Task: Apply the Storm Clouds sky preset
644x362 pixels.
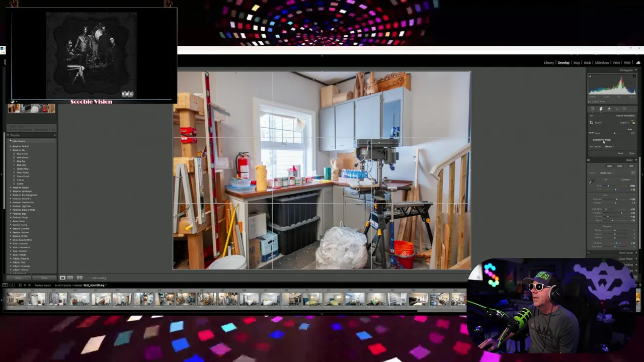Action: [23, 176]
